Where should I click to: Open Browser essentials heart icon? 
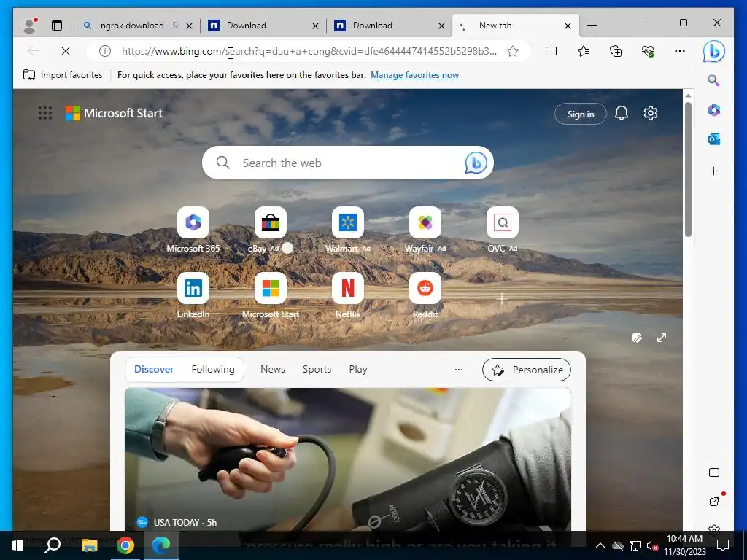pos(648,51)
